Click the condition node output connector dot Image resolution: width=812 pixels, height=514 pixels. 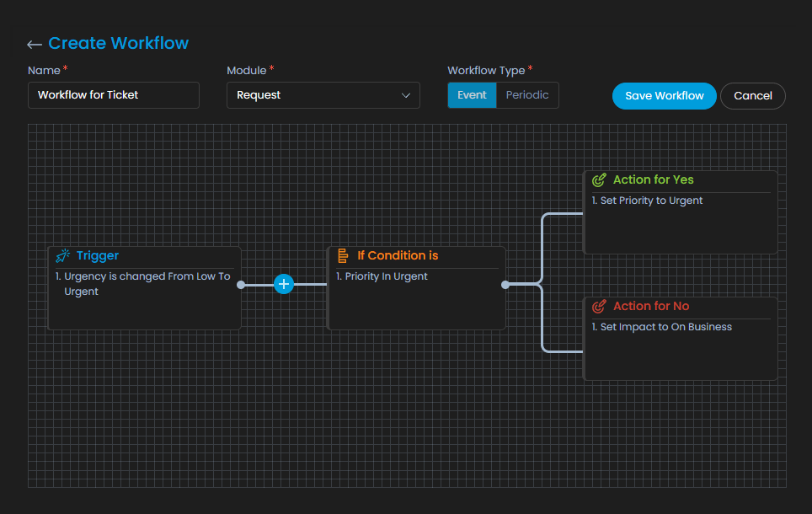tap(505, 285)
